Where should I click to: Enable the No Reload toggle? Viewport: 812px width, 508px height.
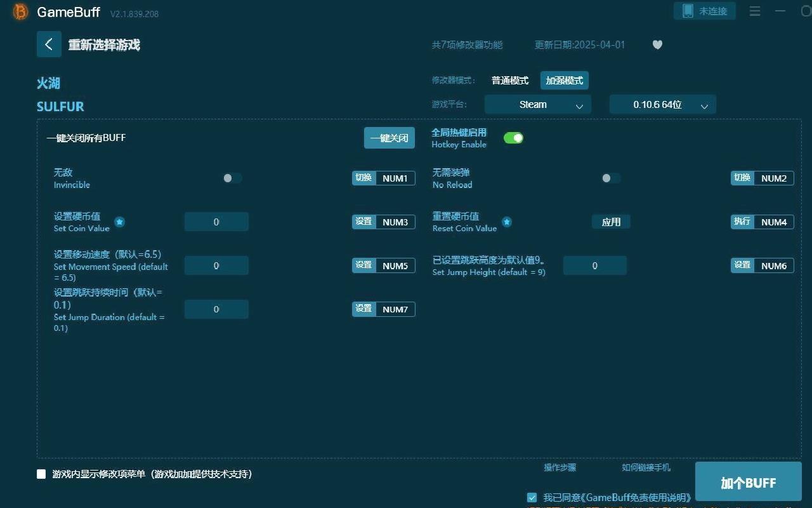pyautogui.click(x=611, y=178)
